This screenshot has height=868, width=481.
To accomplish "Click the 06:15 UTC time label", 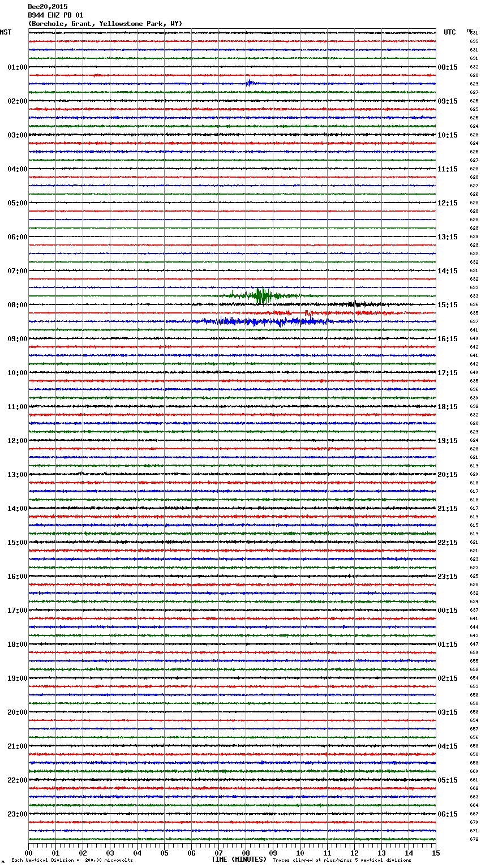I will tap(448, 814).
